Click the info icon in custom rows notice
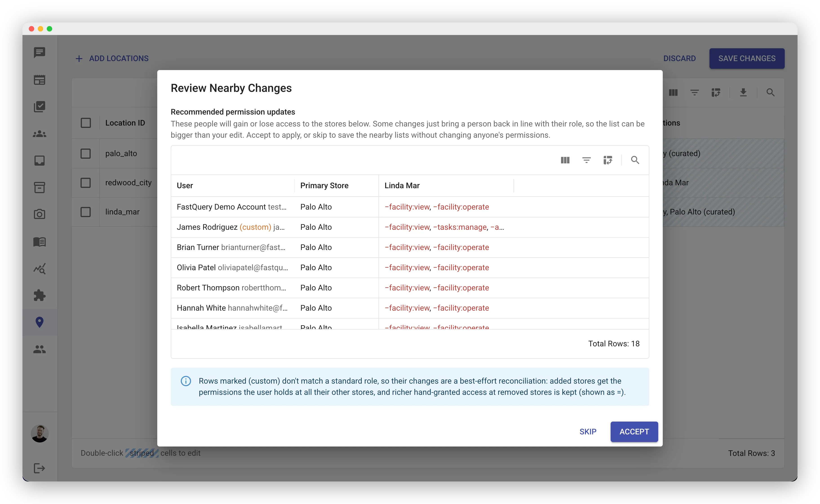This screenshot has width=820, height=504. 186,381
